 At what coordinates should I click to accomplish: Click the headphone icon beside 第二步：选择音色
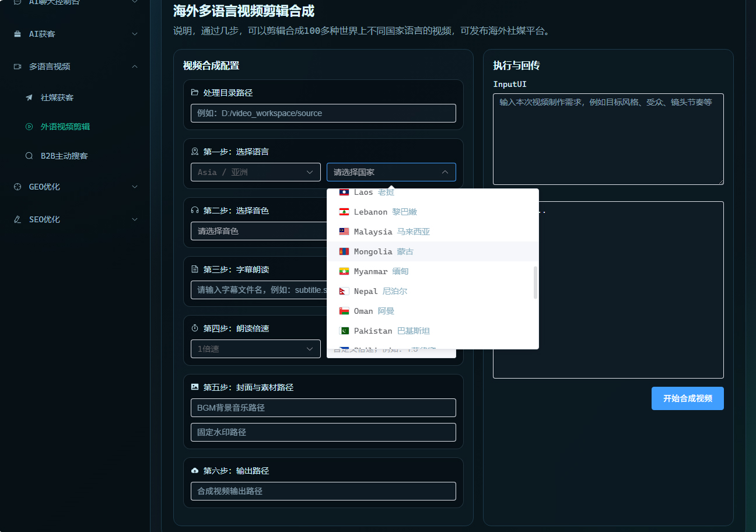tap(195, 211)
